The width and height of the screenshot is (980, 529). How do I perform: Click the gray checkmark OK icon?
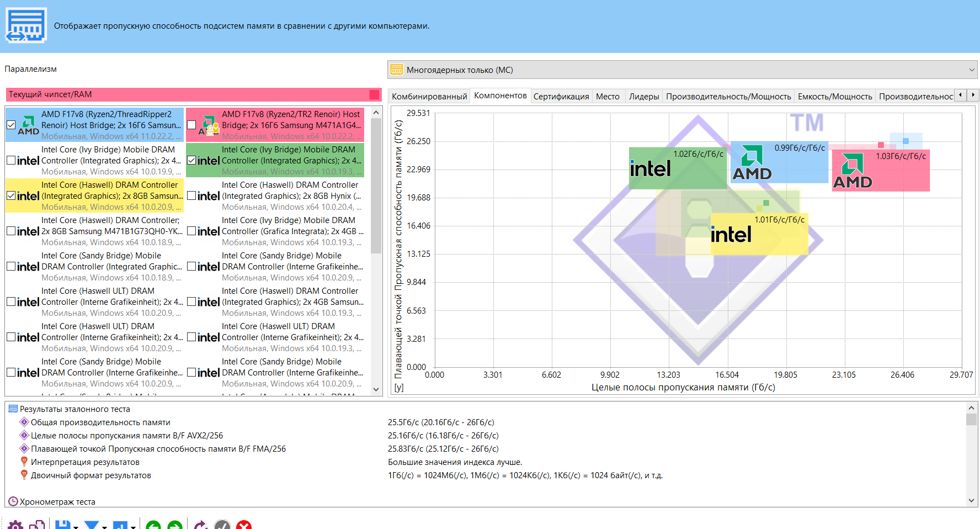click(x=222, y=526)
